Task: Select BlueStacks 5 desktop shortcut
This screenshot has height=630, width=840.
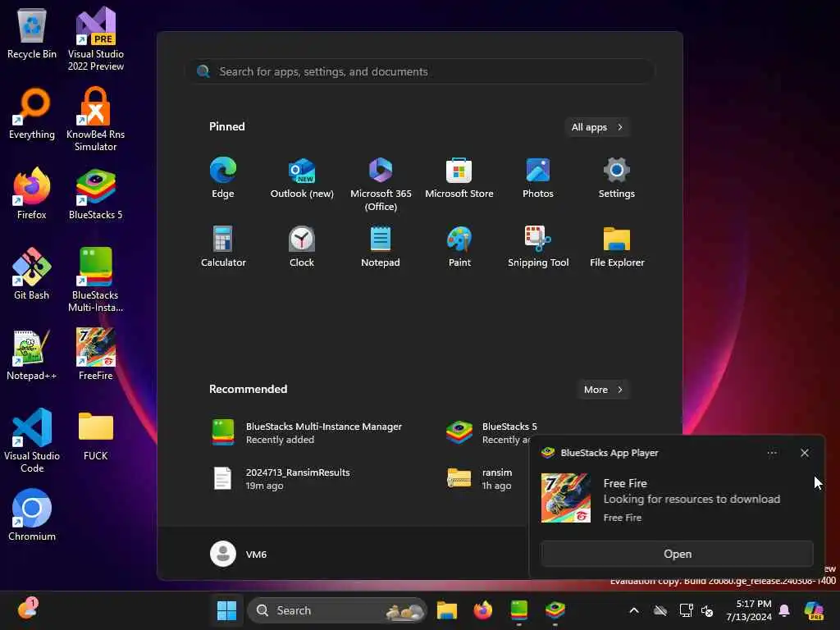Action: [95, 194]
